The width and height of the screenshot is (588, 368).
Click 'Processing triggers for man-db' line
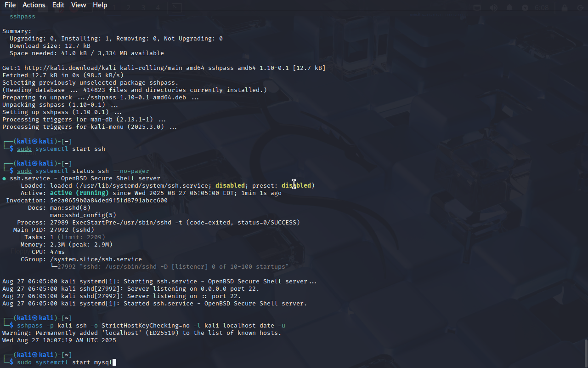[84, 120]
